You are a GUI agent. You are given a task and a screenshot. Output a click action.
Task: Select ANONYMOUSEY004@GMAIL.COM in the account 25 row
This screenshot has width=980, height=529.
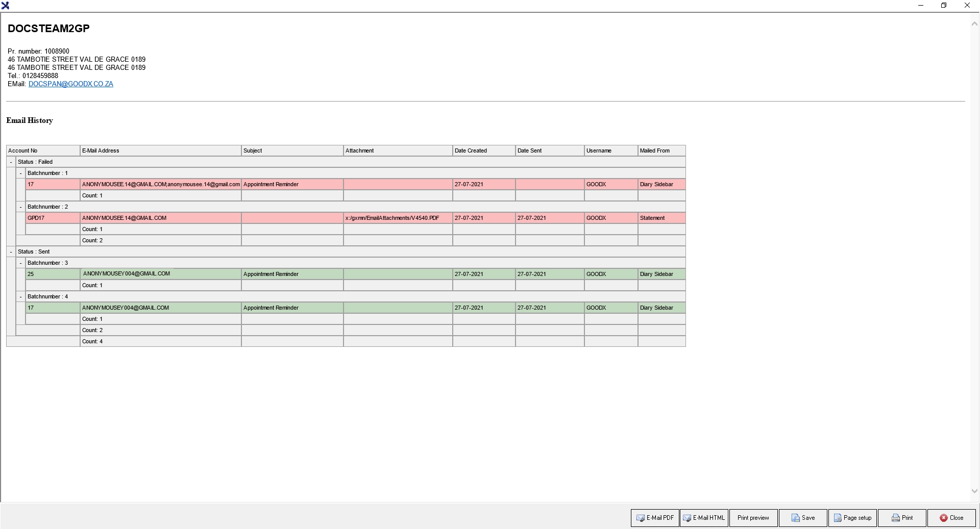(x=160, y=274)
